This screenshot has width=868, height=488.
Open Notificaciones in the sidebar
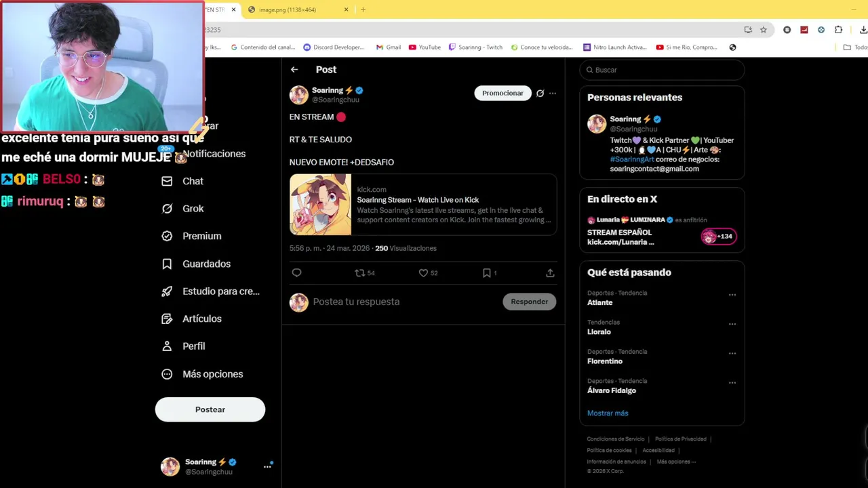coord(214,154)
